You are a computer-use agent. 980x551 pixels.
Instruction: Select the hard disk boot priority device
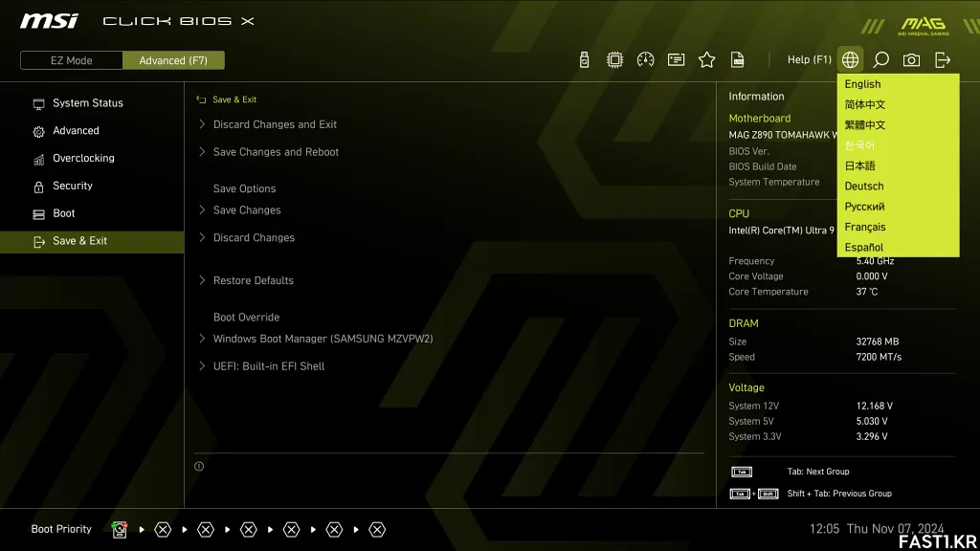(x=120, y=530)
